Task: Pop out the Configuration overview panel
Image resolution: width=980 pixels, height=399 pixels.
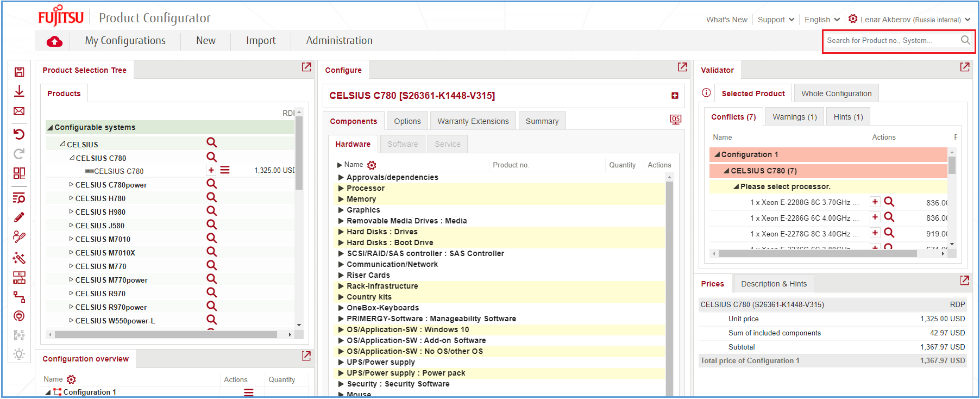Action: pos(306,356)
